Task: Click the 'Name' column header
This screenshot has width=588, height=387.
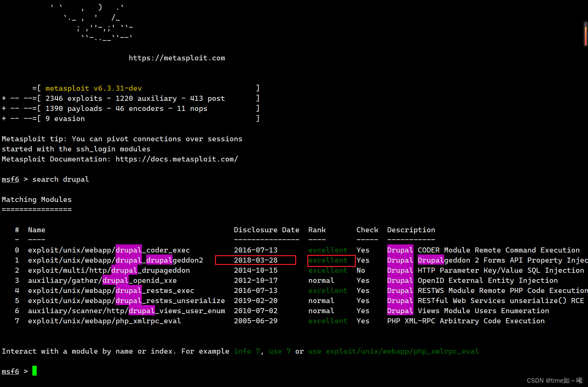Action: (37, 230)
